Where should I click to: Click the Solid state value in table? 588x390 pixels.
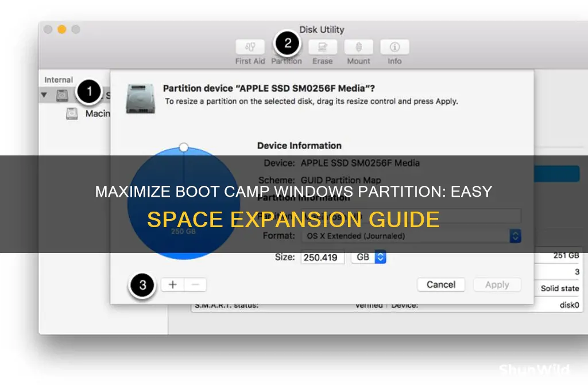pyautogui.click(x=560, y=288)
